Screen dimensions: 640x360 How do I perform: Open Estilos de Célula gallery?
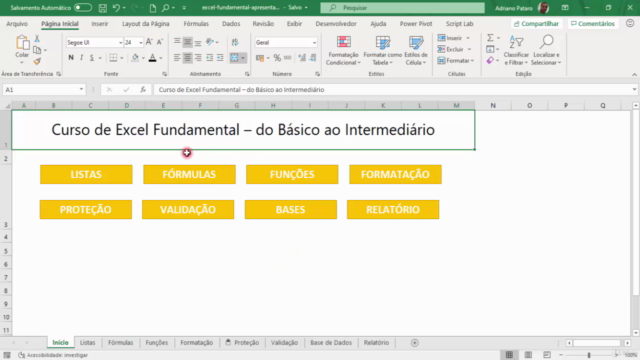416,51
